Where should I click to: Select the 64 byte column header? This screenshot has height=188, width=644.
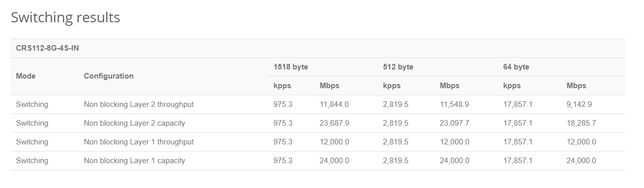pyautogui.click(x=516, y=67)
